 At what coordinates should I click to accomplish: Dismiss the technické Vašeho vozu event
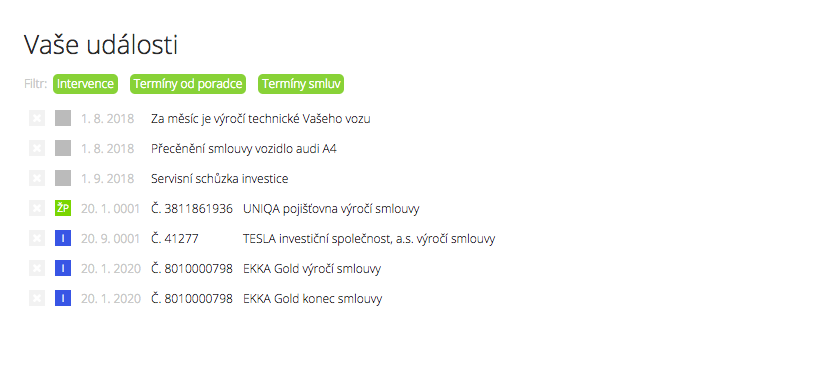37,118
